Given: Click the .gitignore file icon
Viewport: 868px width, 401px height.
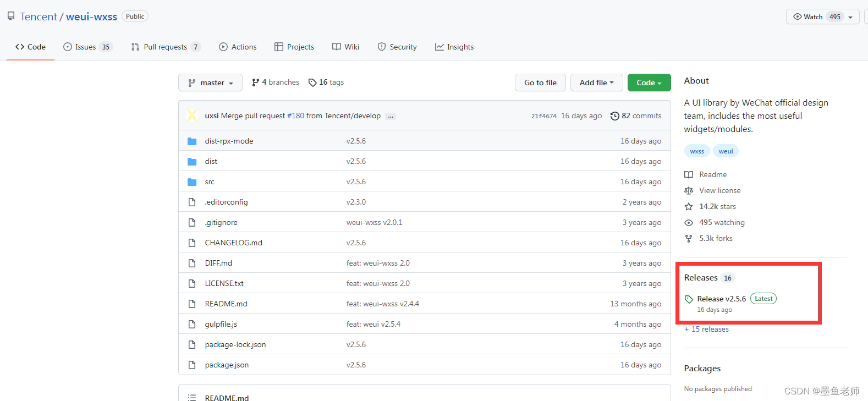Looking at the screenshot, I should (x=192, y=223).
